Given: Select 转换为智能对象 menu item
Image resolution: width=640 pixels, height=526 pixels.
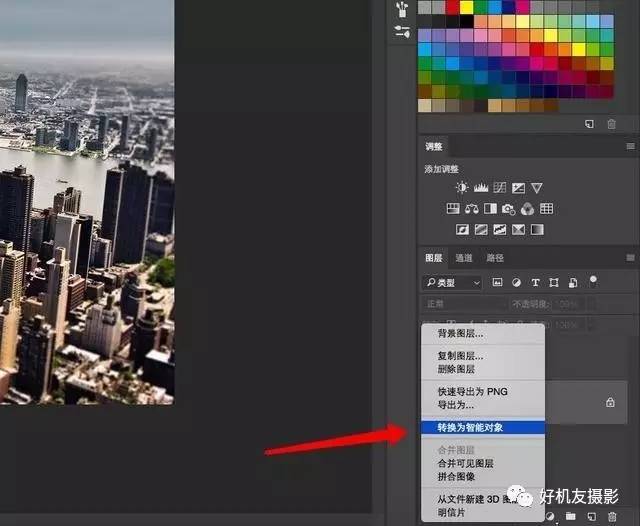Looking at the screenshot, I should pos(483,427).
